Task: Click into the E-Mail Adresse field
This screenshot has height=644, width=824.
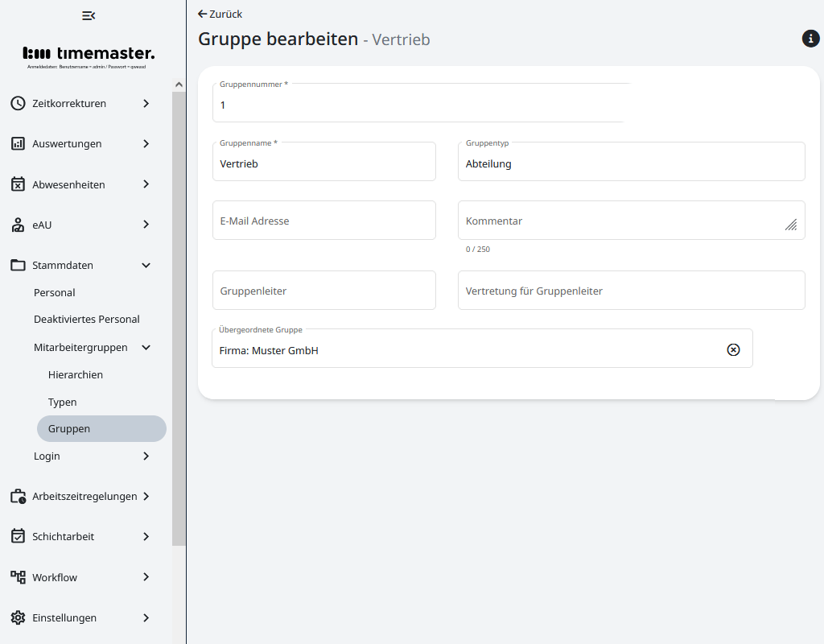Action: [323, 221]
